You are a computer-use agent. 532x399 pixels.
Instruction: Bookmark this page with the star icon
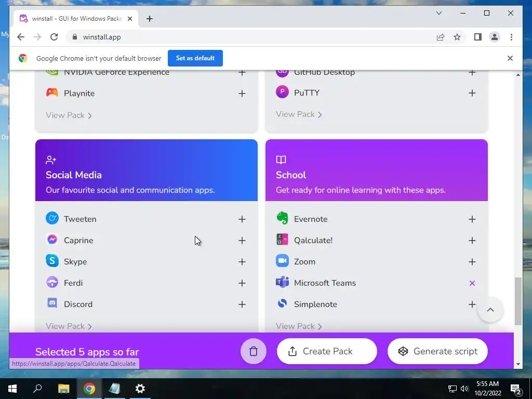(x=457, y=37)
